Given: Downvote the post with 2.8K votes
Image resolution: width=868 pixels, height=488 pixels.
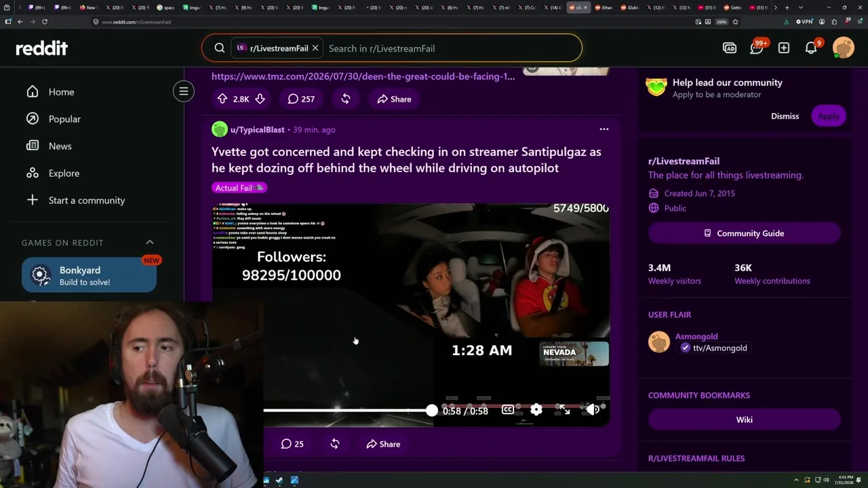Looking at the screenshot, I should (x=260, y=99).
